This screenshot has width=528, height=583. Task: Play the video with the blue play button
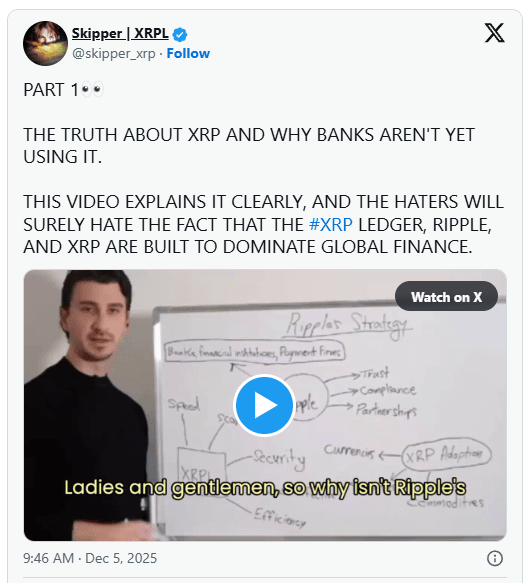pyautogui.click(x=264, y=405)
